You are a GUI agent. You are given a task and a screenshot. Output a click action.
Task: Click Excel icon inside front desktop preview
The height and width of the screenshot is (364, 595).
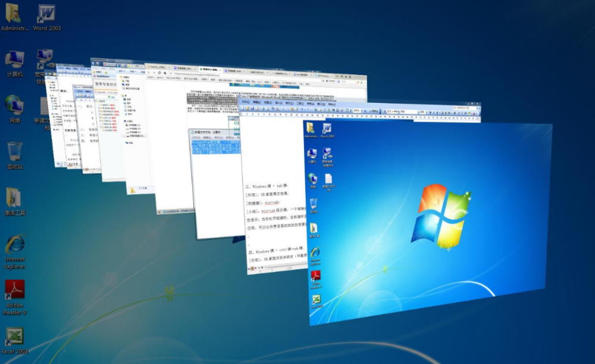coord(316,302)
